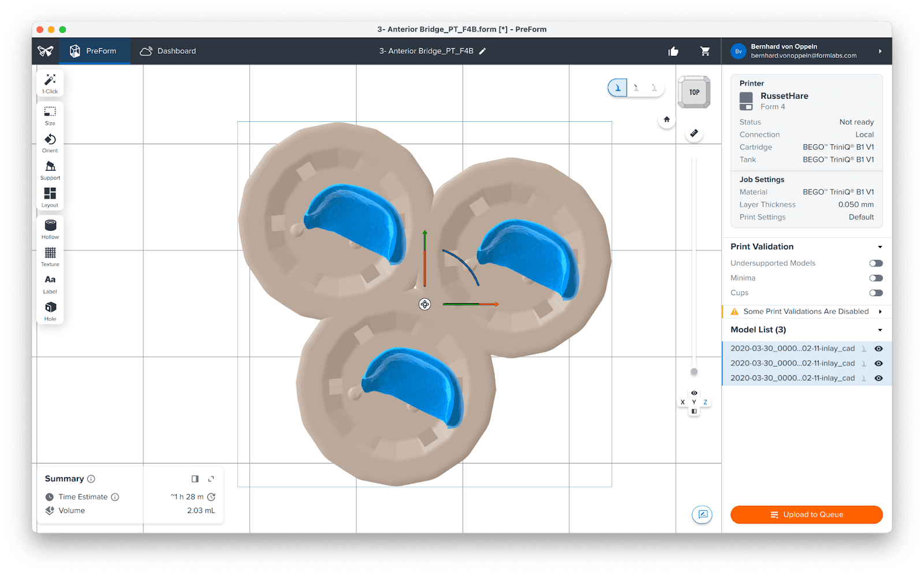This screenshot has height=575, width=924.
Task: Turn on the Cups validation toggle
Action: pyautogui.click(x=875, y=293)
